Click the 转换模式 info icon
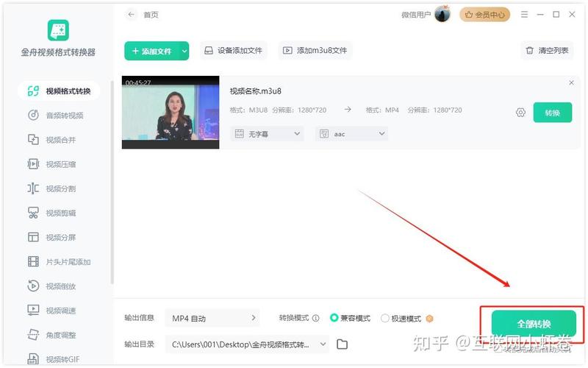 click(316, 319)
